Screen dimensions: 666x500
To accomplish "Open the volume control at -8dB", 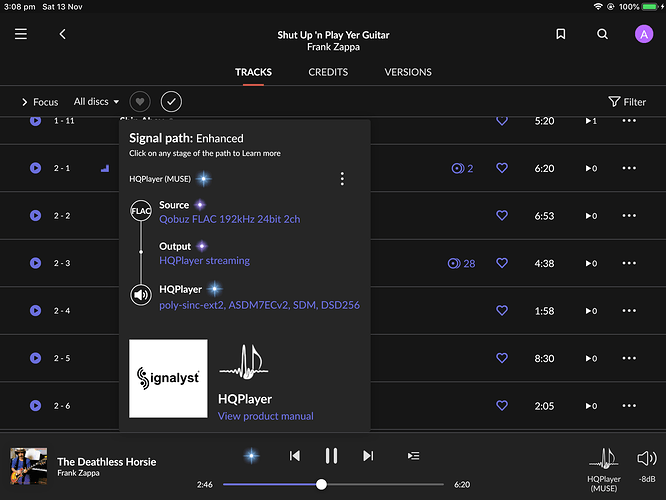I will click(x=647, y=466).
